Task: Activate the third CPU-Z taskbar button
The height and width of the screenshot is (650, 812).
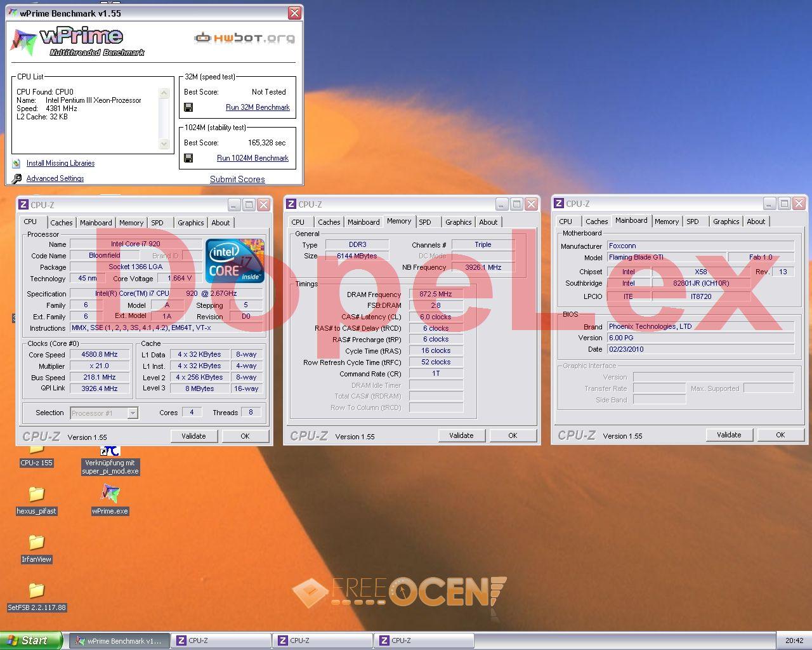Action: click(424, 640)
